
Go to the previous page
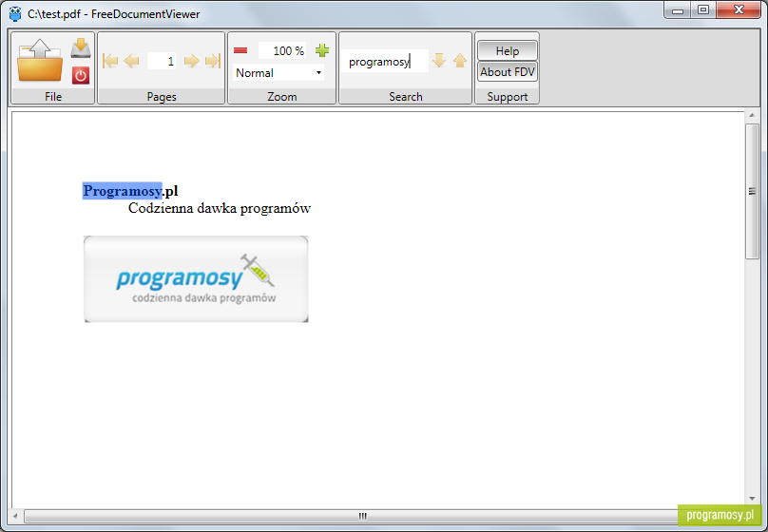tap(132, 61)
